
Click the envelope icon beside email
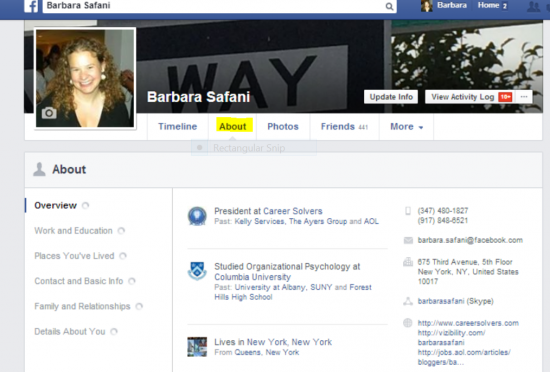[x=408, y=240]
